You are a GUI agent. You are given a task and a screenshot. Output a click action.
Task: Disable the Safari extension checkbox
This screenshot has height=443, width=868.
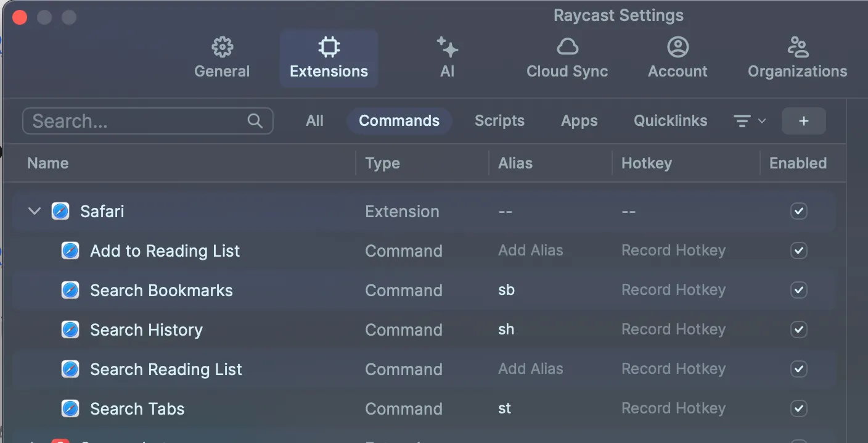coord(798,211)
